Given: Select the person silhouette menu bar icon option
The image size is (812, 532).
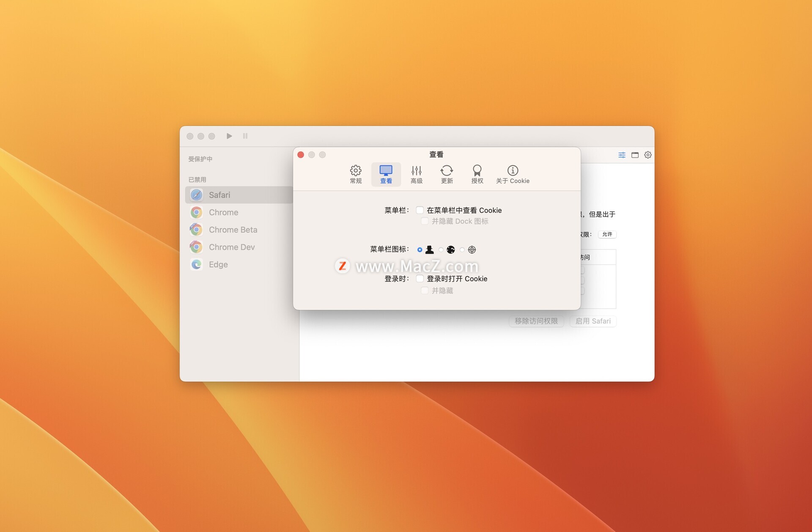Looking at the screenshot, I should click(x=420, y=250).
